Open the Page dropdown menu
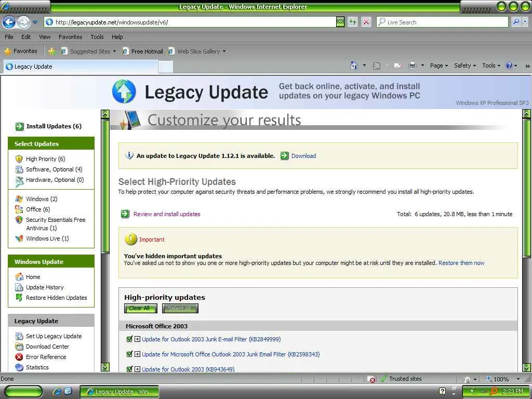The width and height of the screenshot is (532, 399). [439, 65]
